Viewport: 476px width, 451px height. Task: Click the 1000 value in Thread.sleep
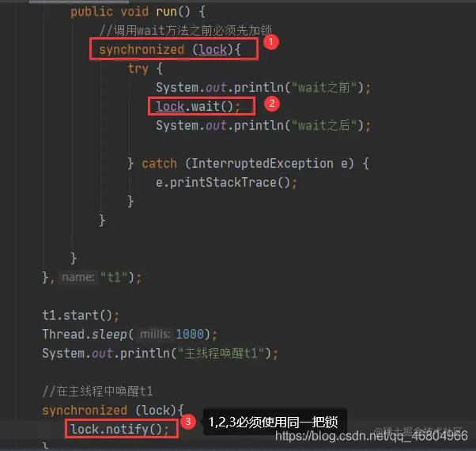point(190,335)
